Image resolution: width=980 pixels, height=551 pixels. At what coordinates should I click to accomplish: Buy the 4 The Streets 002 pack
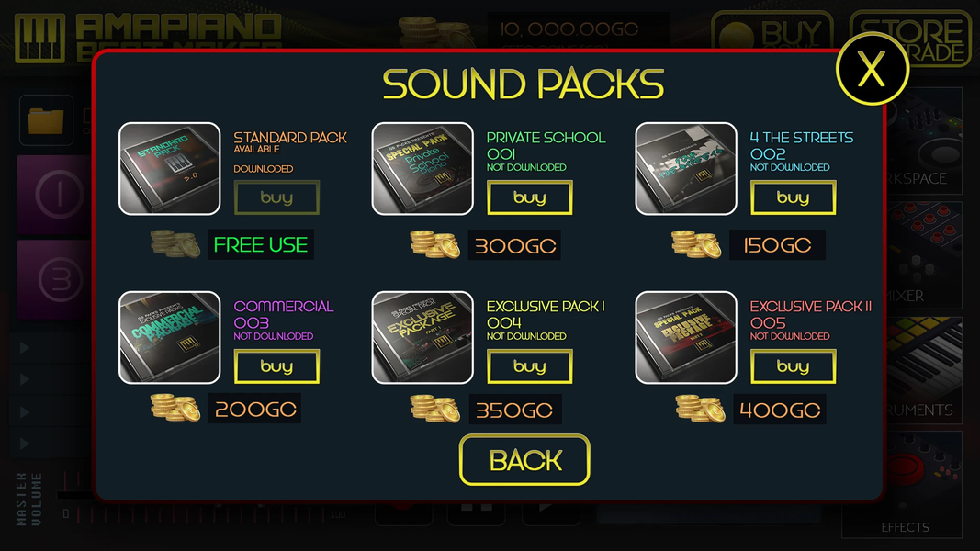pos(793,197)
